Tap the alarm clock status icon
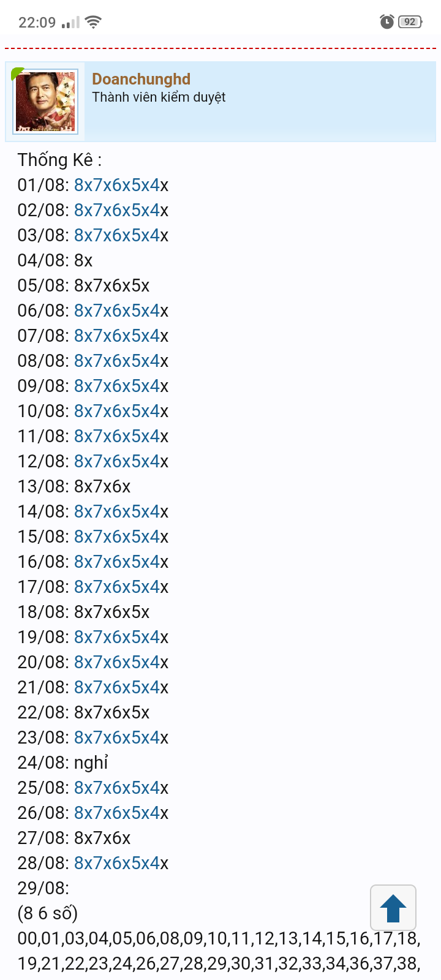This screenshot has width=441, height=980. (386, 22)
